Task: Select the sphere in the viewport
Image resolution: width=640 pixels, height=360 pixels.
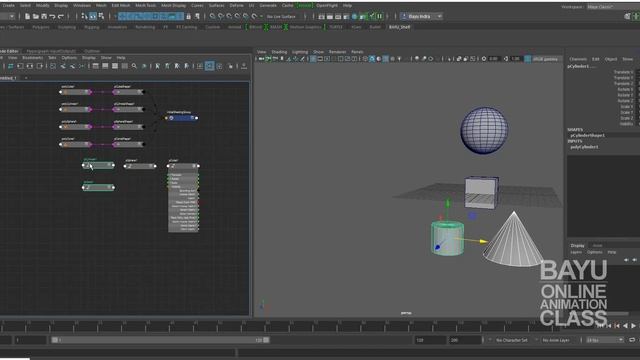Action: [484, 131]
